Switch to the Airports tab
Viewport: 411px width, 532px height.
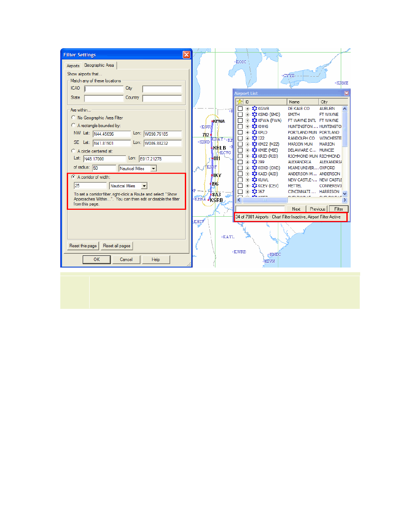coord(73,66)
